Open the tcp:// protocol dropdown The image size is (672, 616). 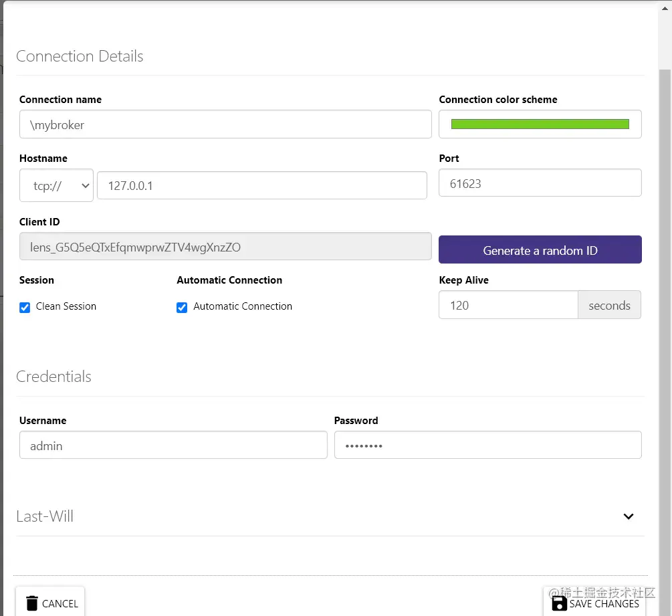coord(55,186)
